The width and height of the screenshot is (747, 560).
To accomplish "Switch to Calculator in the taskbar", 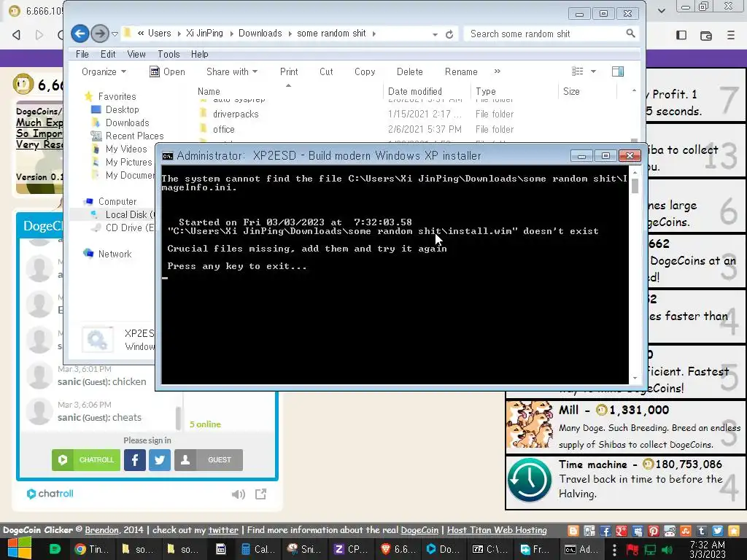I will click(x=258, y=549).
